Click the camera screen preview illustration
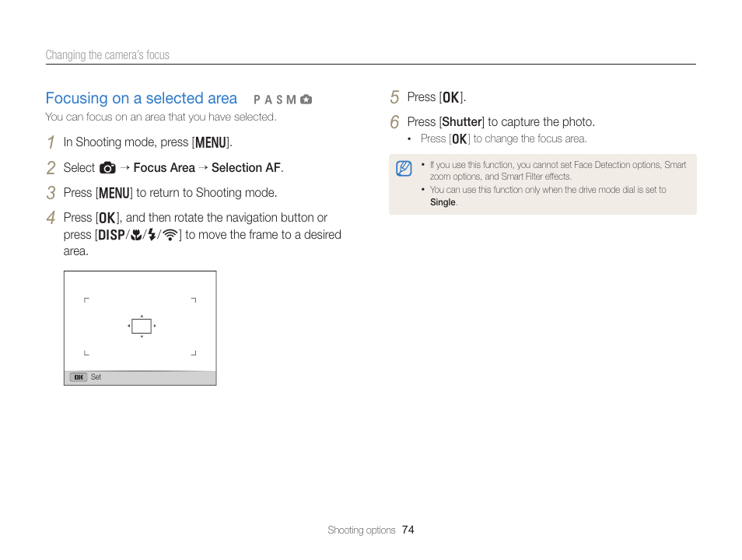The image size is (742, 560). pos(140,328)
